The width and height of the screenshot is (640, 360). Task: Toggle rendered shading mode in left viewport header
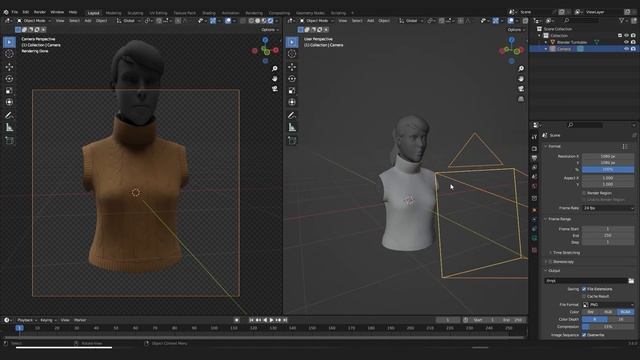(270, 21)
